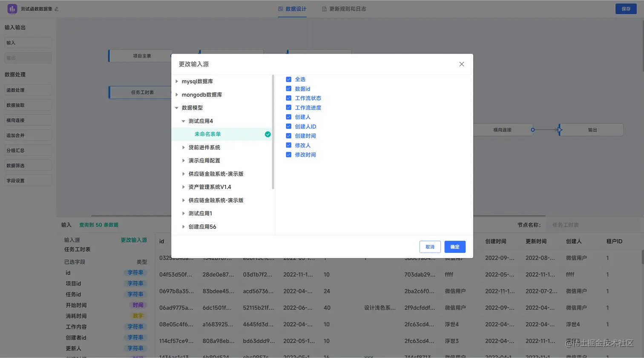Click the id column header in table
This screenshot has width=644, height=358.
tap(162, 241)
